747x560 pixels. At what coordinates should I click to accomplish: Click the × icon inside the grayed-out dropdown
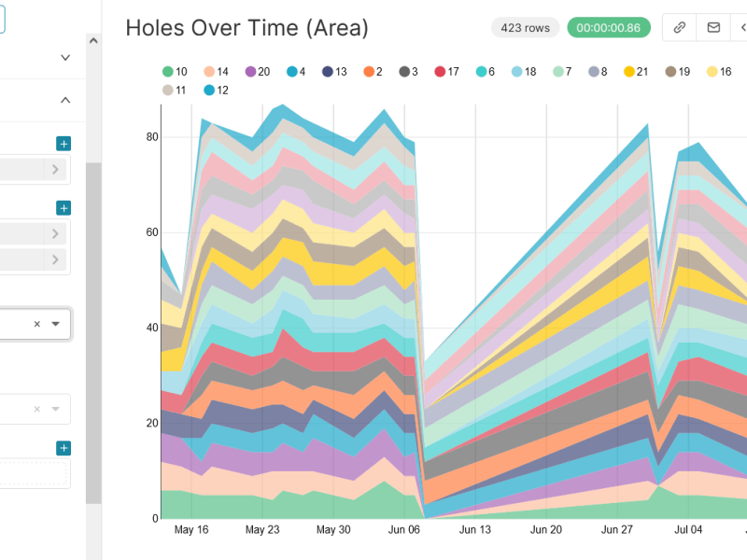(x=36, y=408)
